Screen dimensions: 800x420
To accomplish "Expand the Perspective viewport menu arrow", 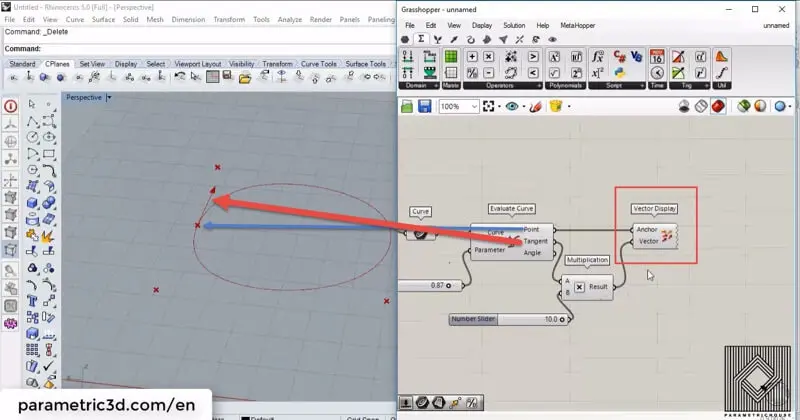I will [x=108, y=98].
